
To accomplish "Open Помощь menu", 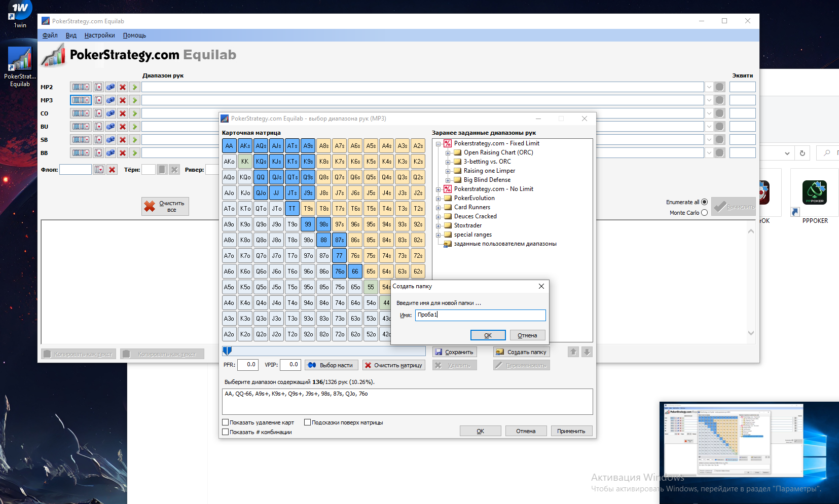I will [134, 35].
